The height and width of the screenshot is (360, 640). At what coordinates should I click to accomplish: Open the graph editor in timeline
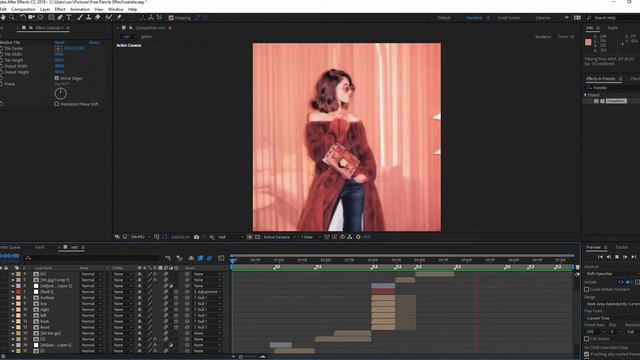221,258
